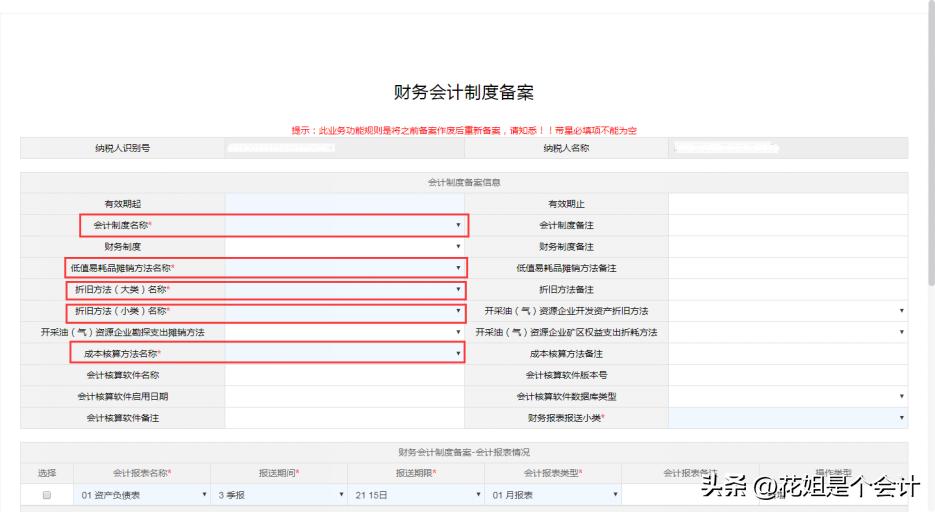Click the 纳税人识别号 value field
The height and width of the screenshot is (513, 935).
coord(345,148)
